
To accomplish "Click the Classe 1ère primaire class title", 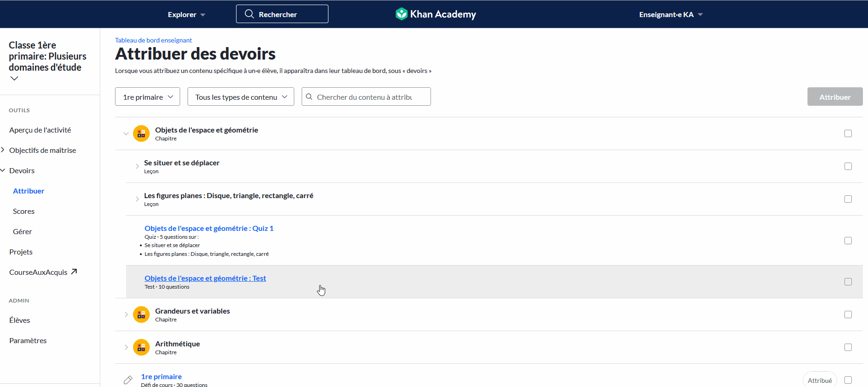I will 48,56.
